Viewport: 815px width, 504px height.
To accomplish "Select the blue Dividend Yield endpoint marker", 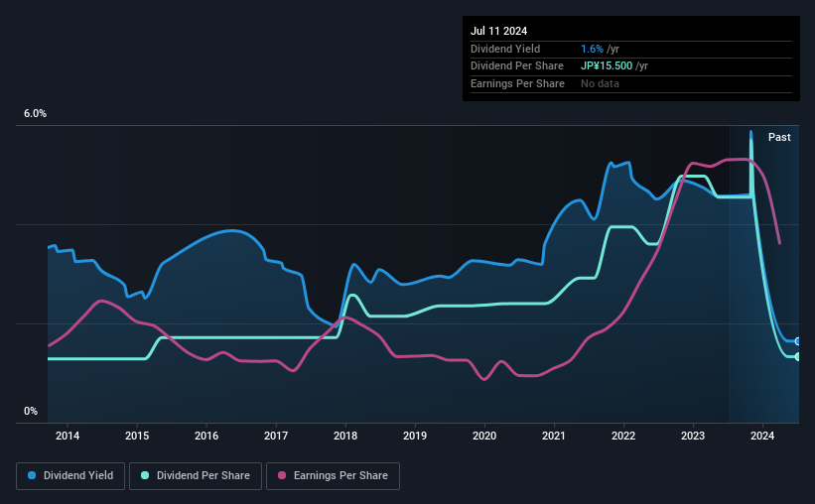I will (x=797, y=341).
